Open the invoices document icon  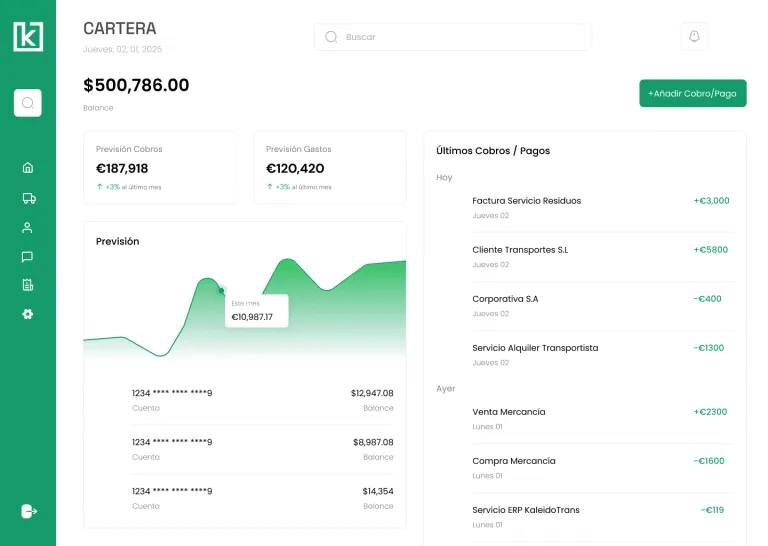coord(28,285)
